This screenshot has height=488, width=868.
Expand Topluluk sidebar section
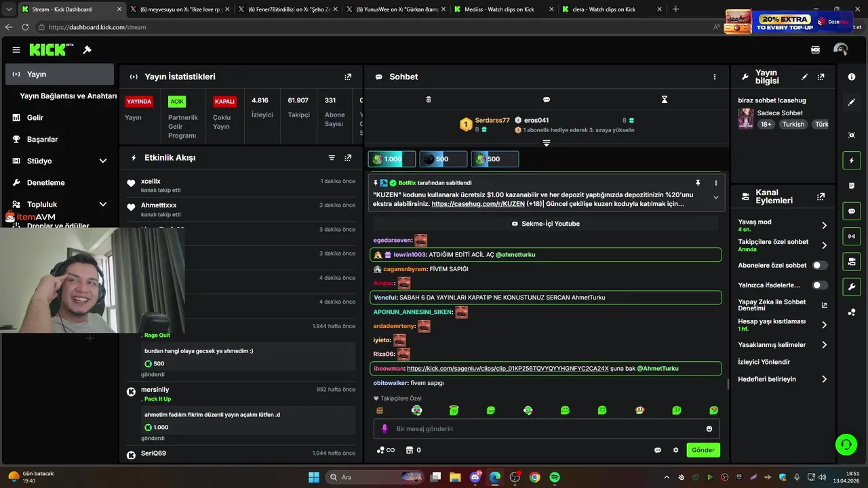(103, 204)
